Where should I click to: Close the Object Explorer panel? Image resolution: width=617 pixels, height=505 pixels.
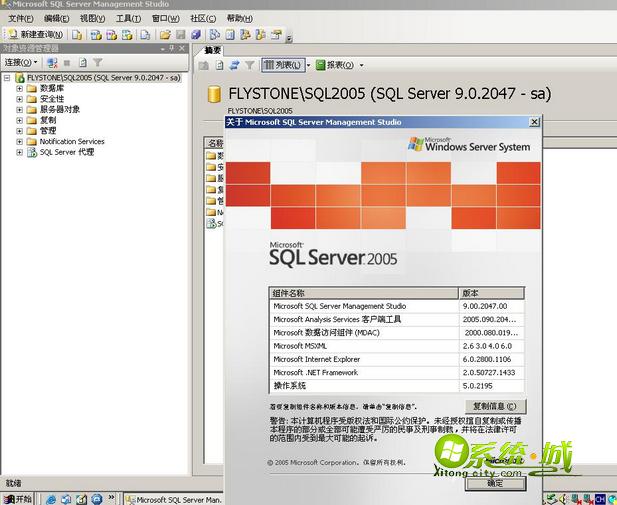point(181,48)
